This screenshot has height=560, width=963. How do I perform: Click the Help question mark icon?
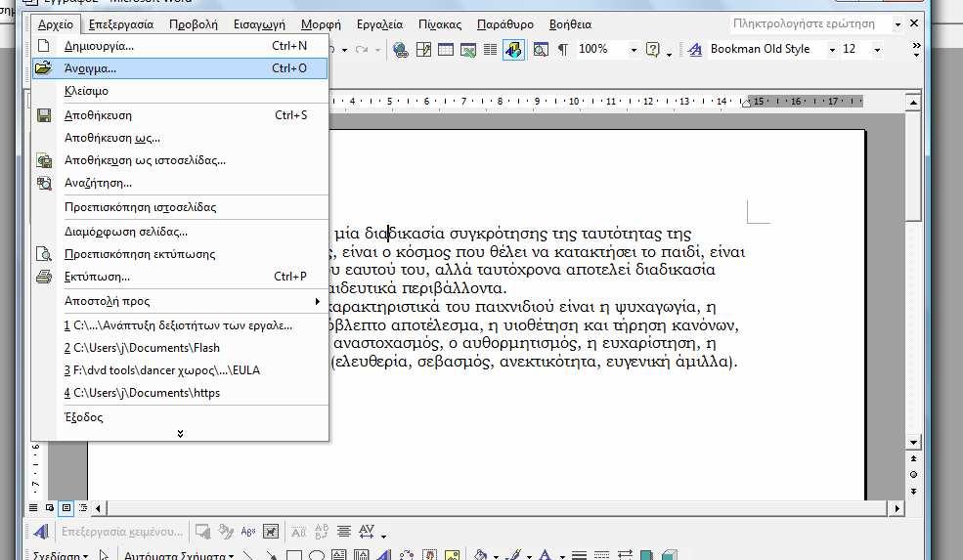pyautogui.click(x=653, y=49)
